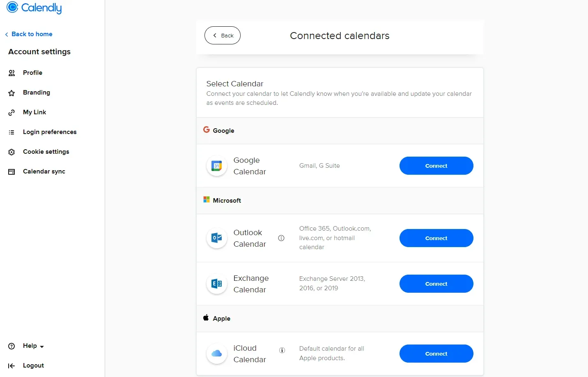Select the Branding star icon
The height and width of the screenshot is (377, 588).
click(x=11, y=93)
